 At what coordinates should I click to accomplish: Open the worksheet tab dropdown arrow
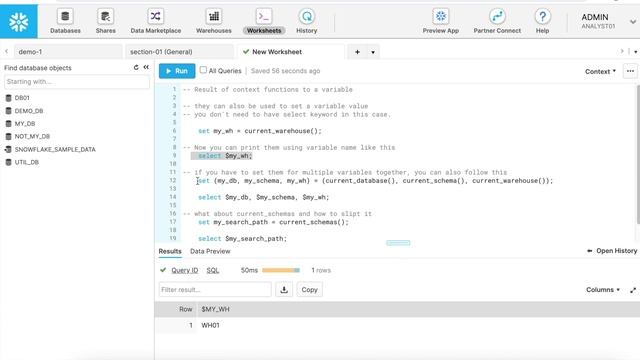tap(373, 52)
